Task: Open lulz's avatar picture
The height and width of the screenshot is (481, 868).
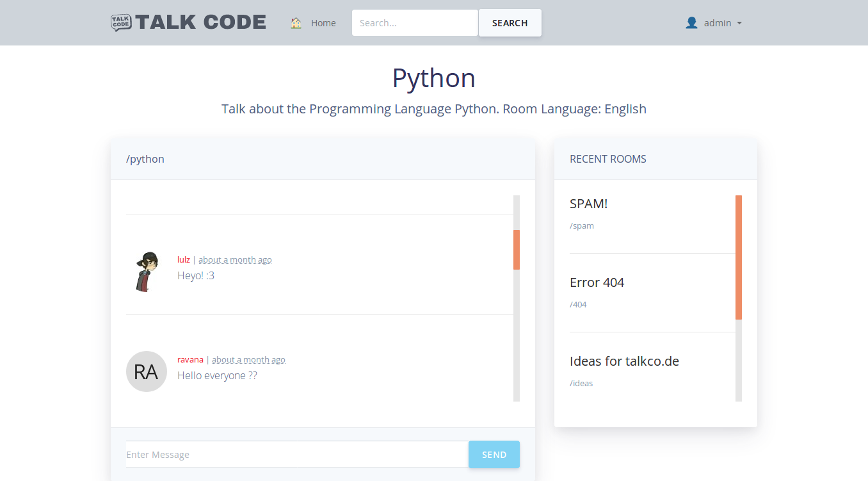Action: [x=146, y=271]
